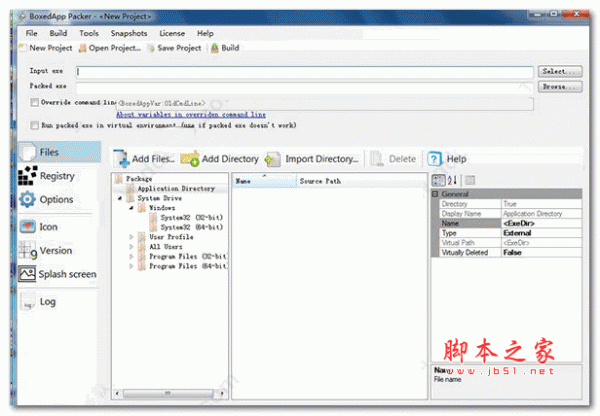The image size is (600, 416).
Task: Select the Name property value <ExeDir>
Action: [541, 223]
